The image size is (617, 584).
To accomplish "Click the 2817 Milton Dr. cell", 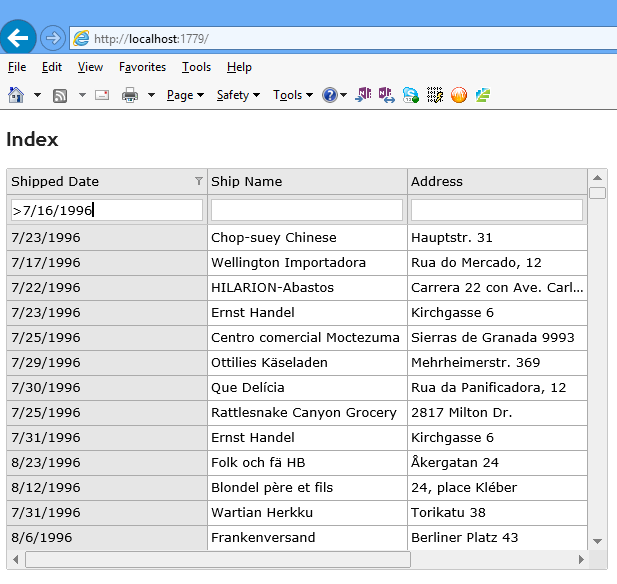I will [x=497, y=412].
